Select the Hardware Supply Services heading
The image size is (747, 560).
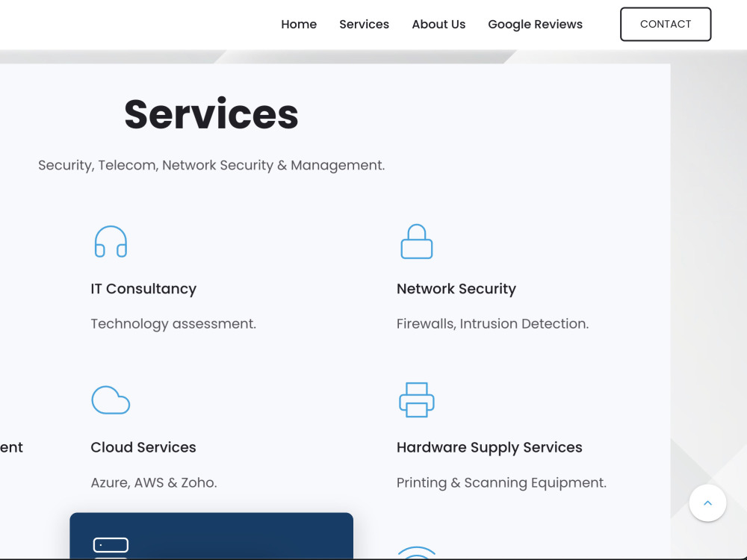489,447
